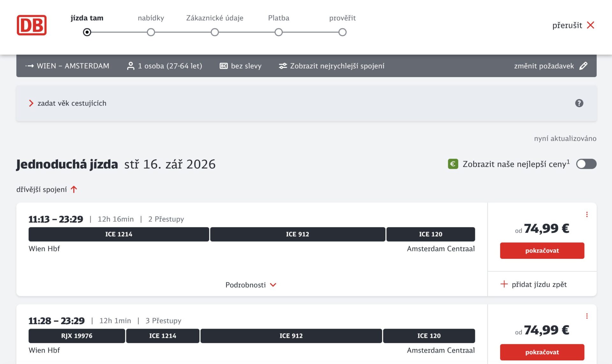
Task: Click the green euro best-price icon
Action: [453, 164]
